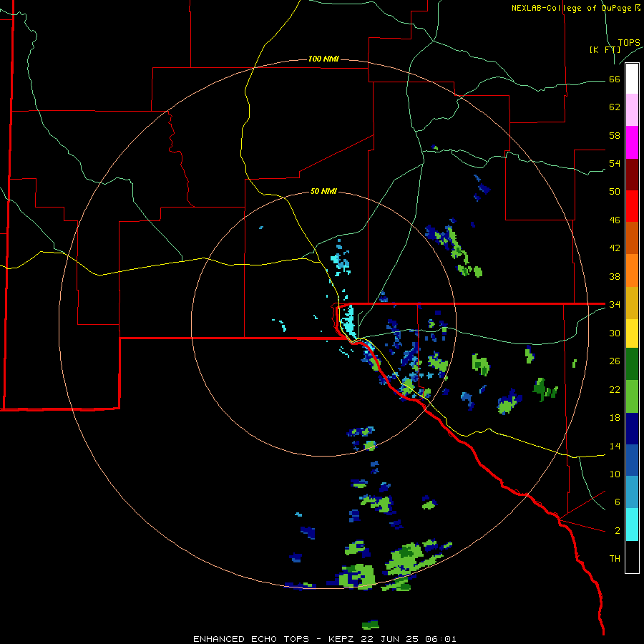Click the '18' legend value

615,418
